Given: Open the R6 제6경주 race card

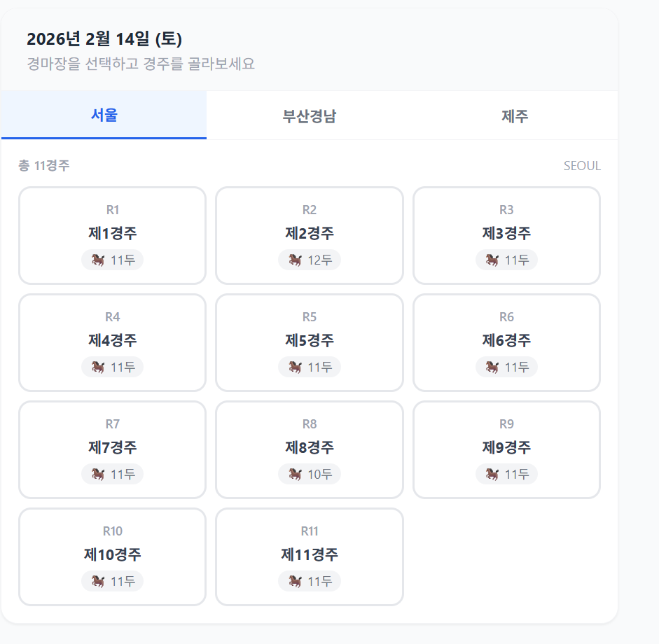Looking at the screenshot, I should pos(506,342).
